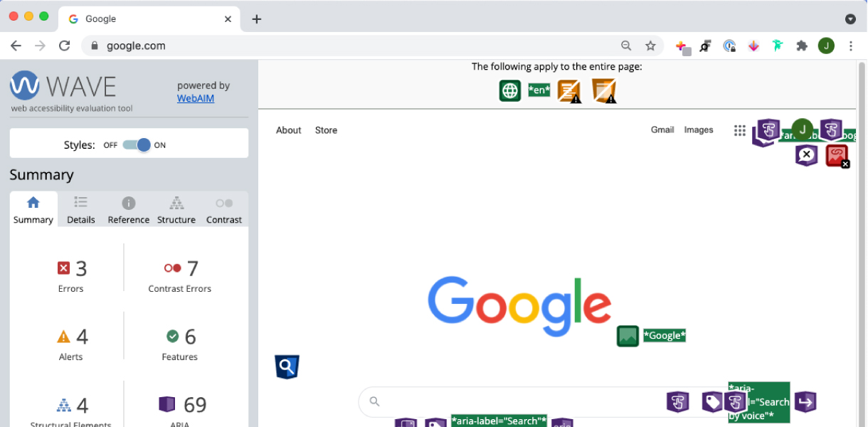Click the Contrast Errors count of 7
Screen dimensions: 868x427
coord(181,268)
